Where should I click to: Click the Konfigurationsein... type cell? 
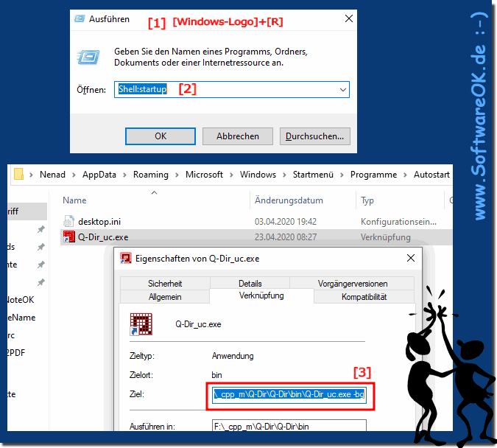point(398,222)
